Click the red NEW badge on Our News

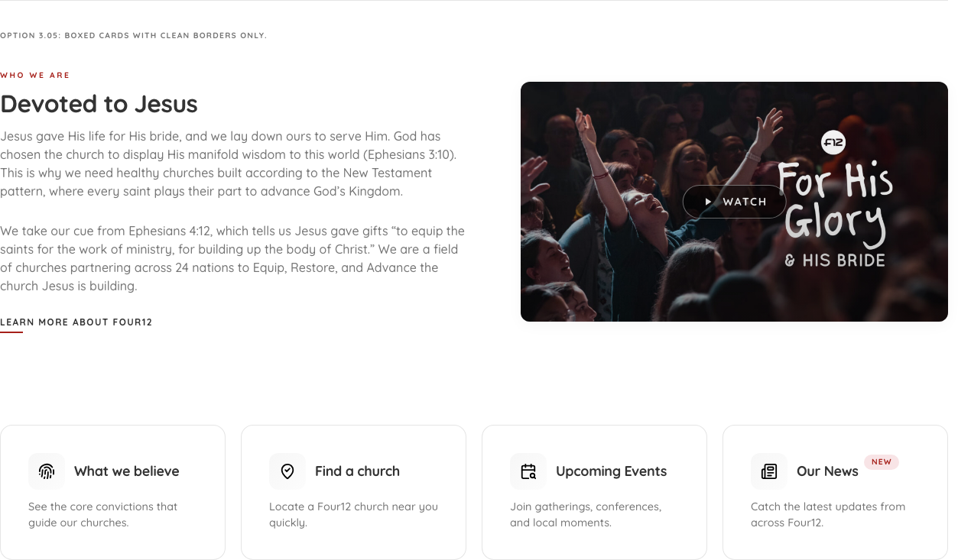tap(882, 461)
